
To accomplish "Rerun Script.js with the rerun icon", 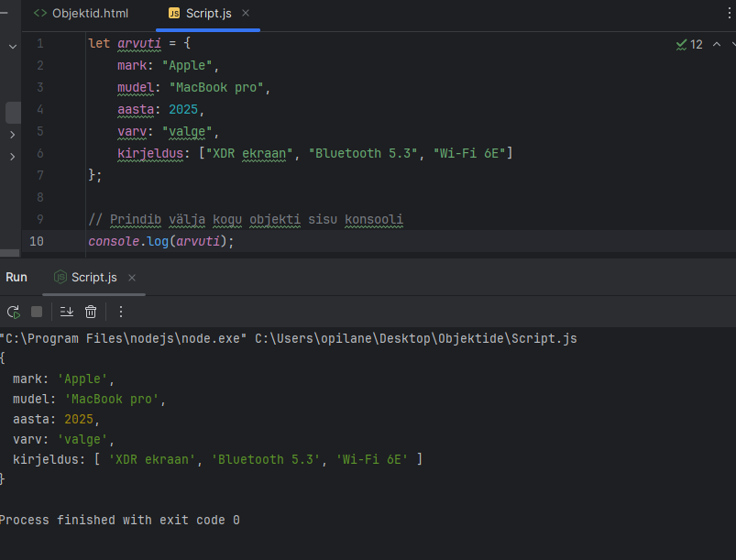I will pyautogui.click(x=13, y=312).
